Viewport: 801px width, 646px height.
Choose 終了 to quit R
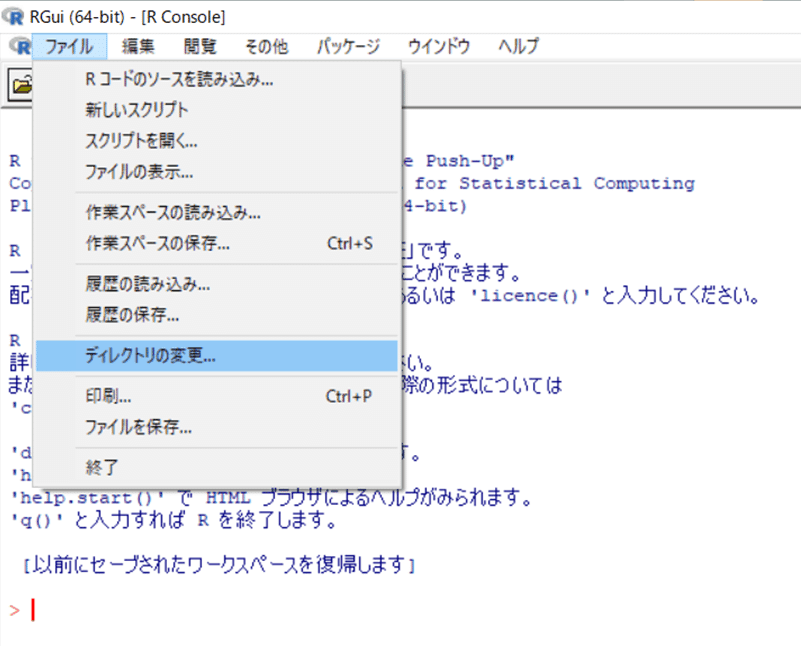217,467
